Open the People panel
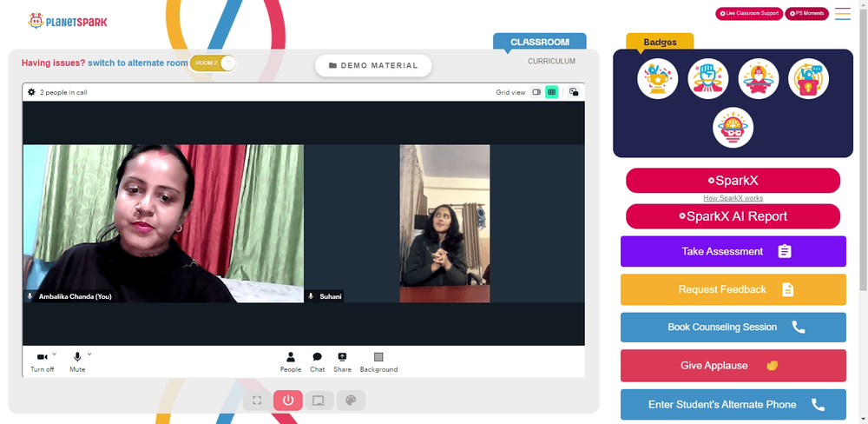The image size is (868, 424). 291,362
